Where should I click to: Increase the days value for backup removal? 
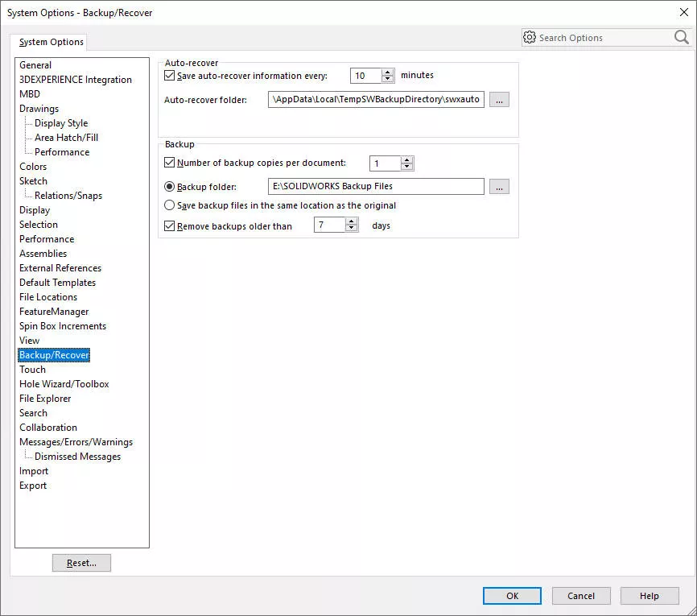[x=351, y=221]
